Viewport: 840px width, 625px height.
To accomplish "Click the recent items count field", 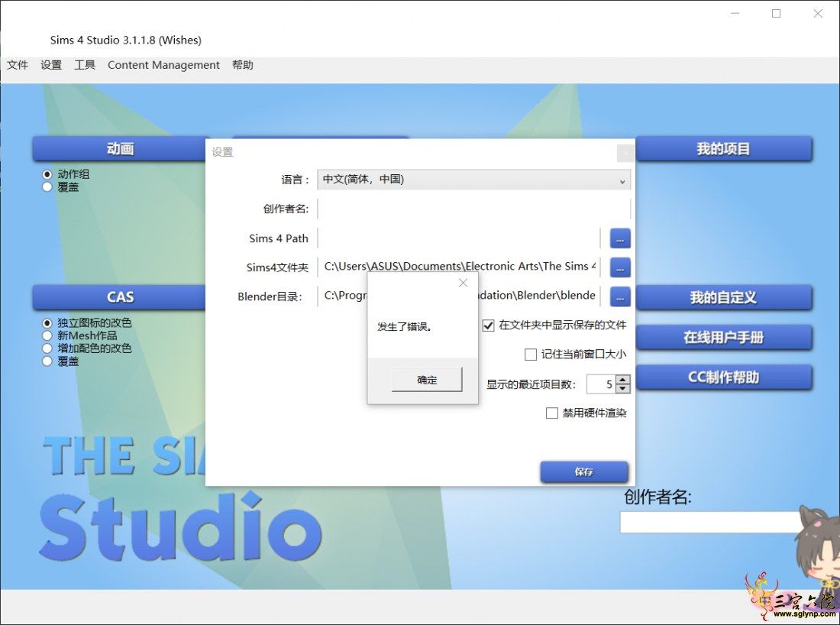I will [601, 384].
